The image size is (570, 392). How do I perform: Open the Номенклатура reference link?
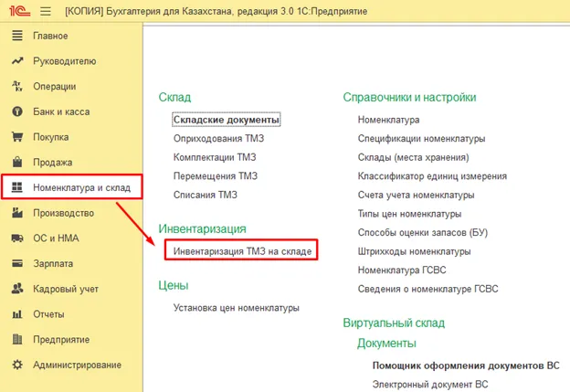tap(388, 120)
